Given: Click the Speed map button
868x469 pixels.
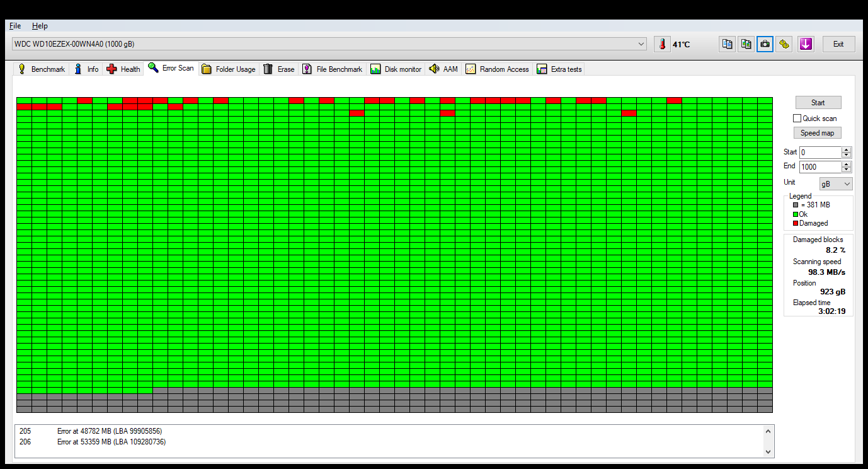Looking at the screenshot, I should [818, 133].
